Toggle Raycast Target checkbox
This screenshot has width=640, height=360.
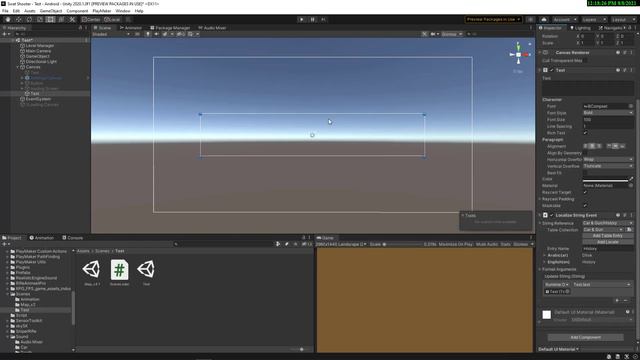pyautogui.click(x=585, y=192)
